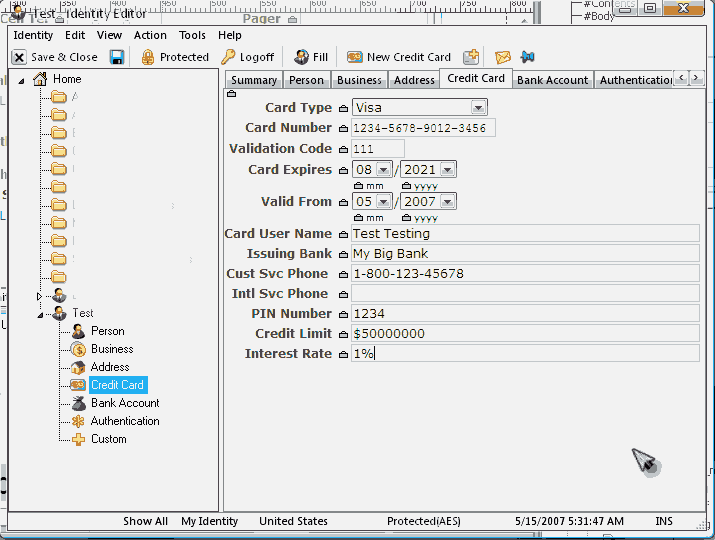Image resolution: width=715 pixels, height=540 pixels.
Task: Click My Identity in status bar
Action: pos(209,521)
